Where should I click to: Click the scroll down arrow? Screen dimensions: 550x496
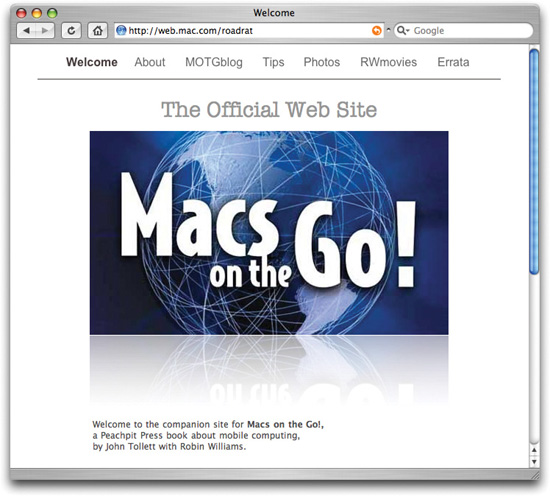(x=534, y=462)
